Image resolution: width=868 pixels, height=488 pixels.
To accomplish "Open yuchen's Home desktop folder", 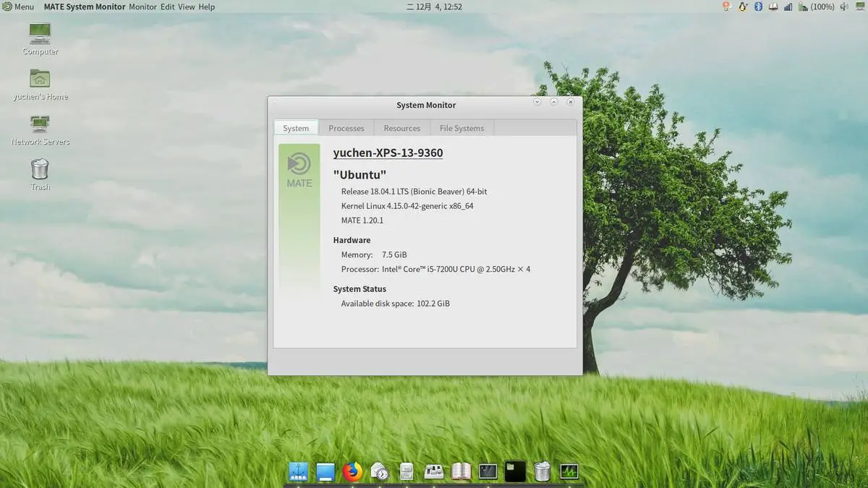I will click(40, 85).
